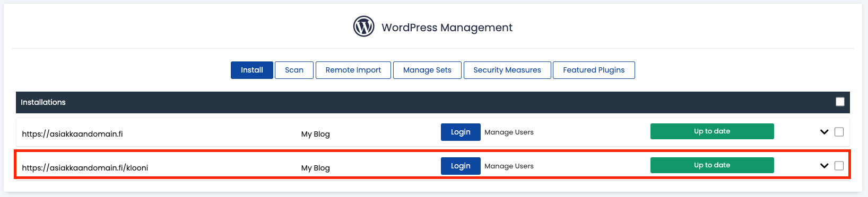
Task: Click Login for asiakkaandomain.fi
Action: (x=461, y=132)
